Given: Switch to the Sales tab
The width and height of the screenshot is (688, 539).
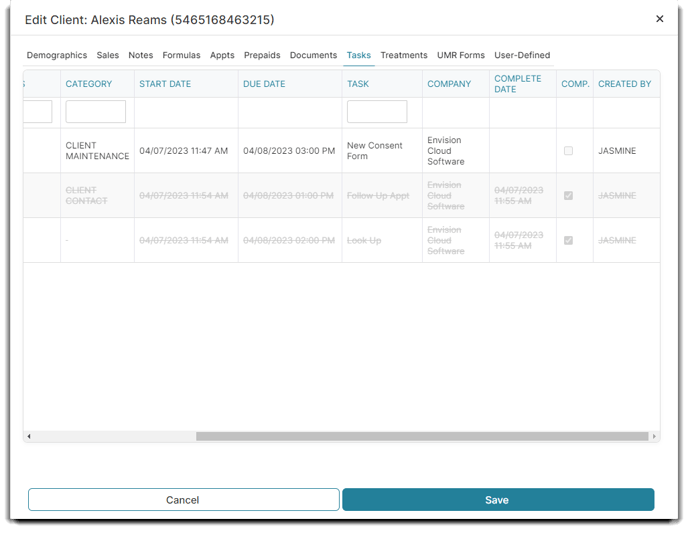Looking at the screenshot, I should 108,55.
